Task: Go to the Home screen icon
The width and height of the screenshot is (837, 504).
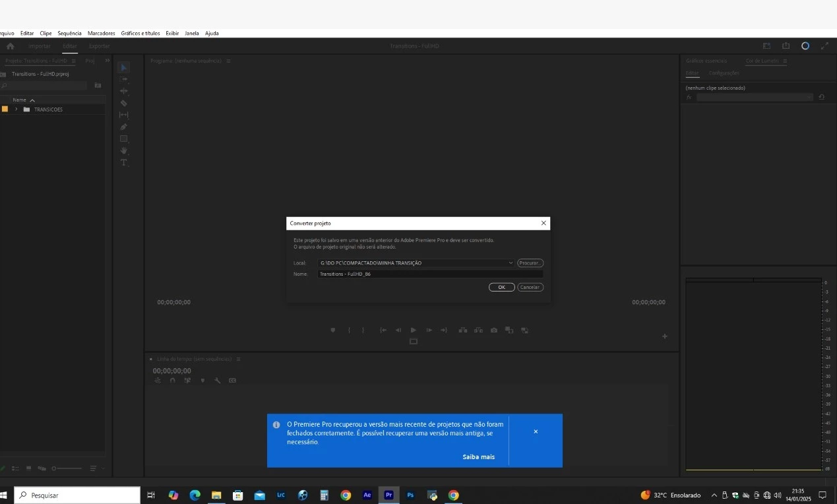Action: pyautogui.click(x=10, y=46)
